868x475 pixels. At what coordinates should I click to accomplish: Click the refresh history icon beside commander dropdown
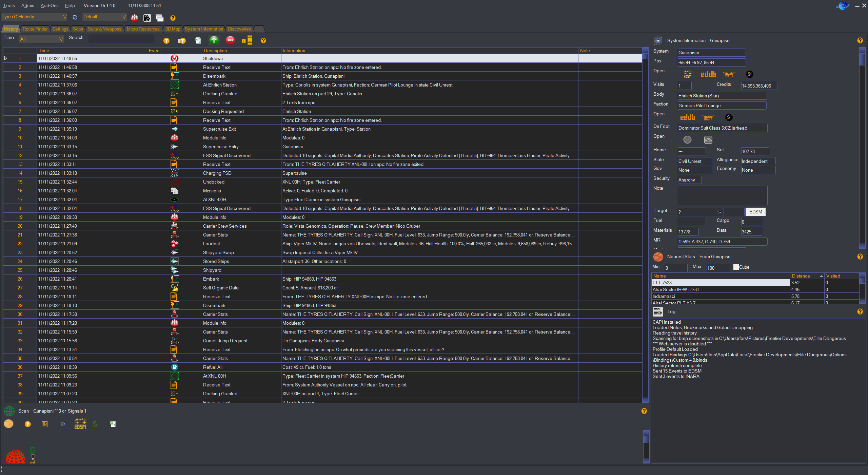[75, 17]
